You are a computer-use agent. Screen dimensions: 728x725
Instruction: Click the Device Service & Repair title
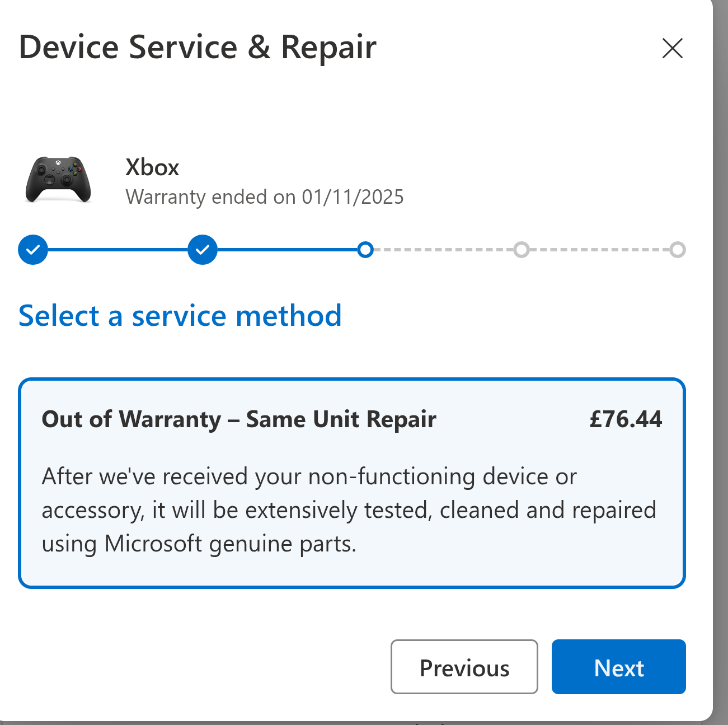198,47
